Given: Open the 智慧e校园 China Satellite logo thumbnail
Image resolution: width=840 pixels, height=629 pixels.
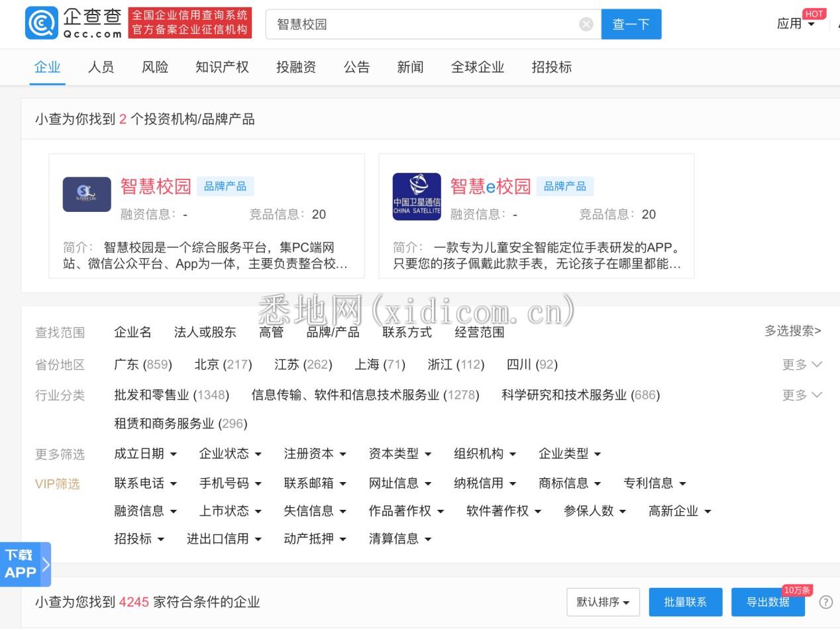Looking at the screenshot, I should (x=417, y=197).
